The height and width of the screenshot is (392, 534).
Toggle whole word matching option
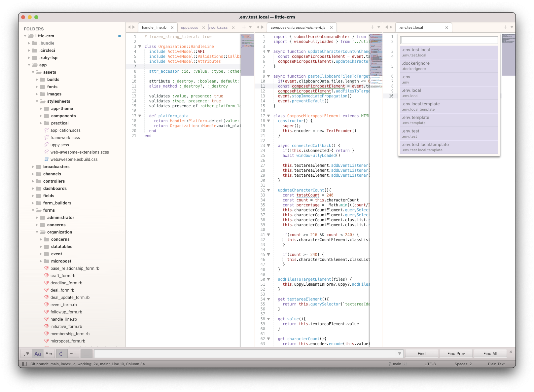point(49,354)
